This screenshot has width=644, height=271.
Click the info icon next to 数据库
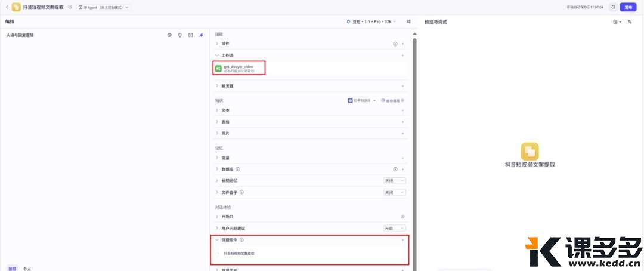click(238, 169)
